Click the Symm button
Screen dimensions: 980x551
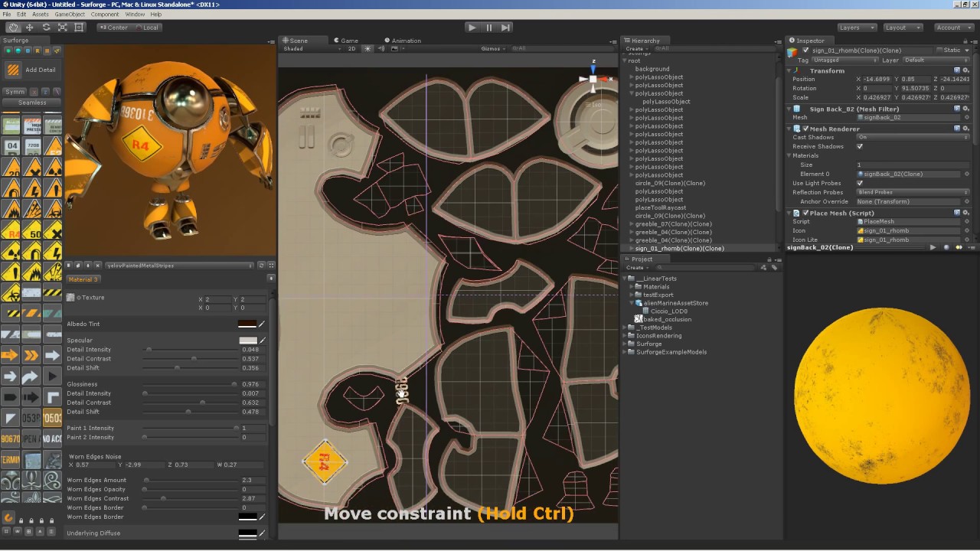pos(15,92)
